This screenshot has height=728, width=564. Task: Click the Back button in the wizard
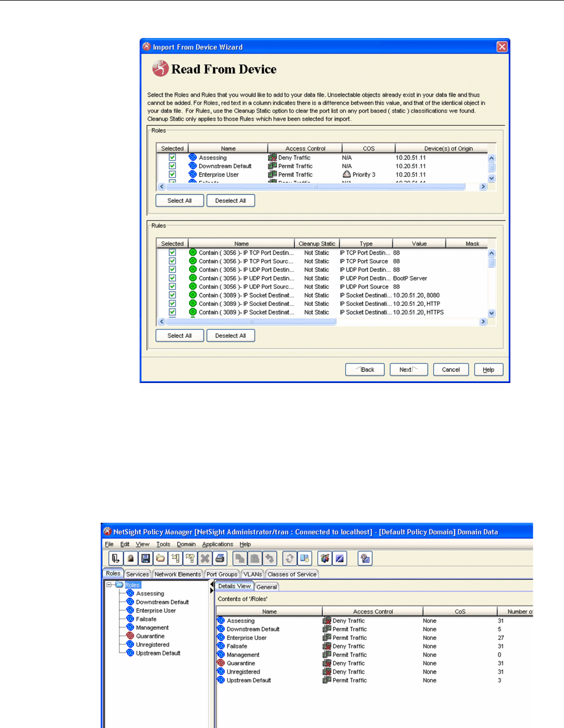pos(365,370)
